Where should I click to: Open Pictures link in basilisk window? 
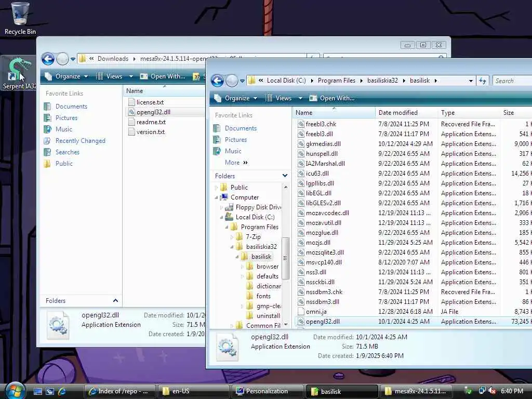[x=236, y=139]
